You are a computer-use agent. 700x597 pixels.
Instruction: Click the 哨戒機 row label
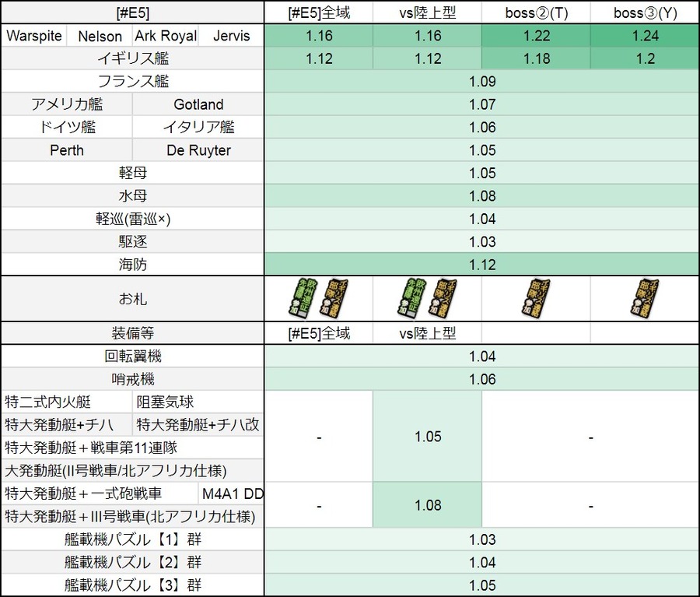click(x=132, y=379)
